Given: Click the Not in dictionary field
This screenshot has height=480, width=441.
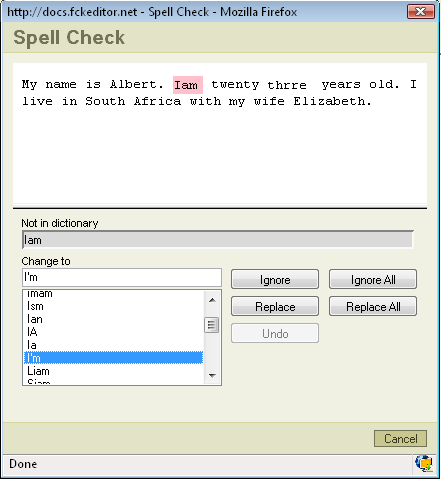Looking at the screenshot, I should pos(218,240).
